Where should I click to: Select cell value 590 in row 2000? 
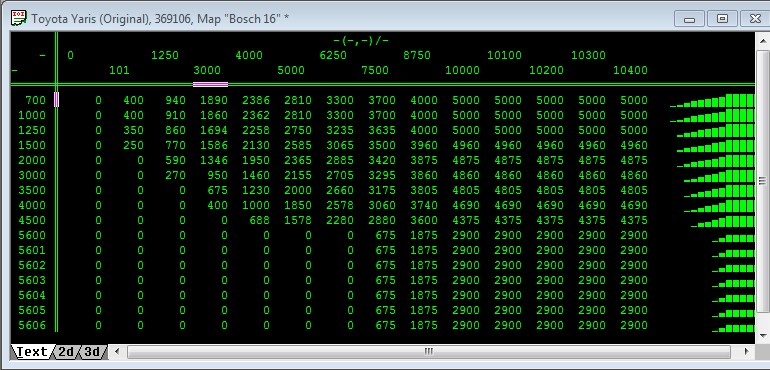[x=175, y=160]
